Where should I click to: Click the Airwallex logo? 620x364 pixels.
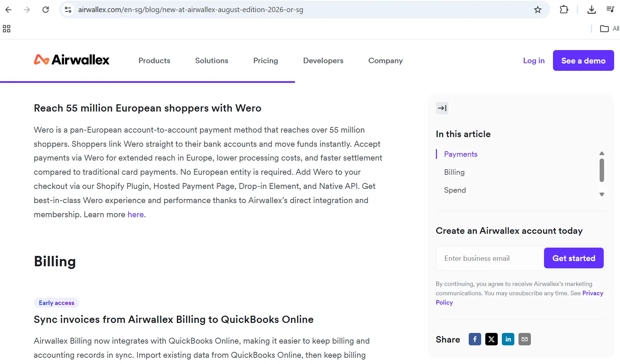point(71,60)
